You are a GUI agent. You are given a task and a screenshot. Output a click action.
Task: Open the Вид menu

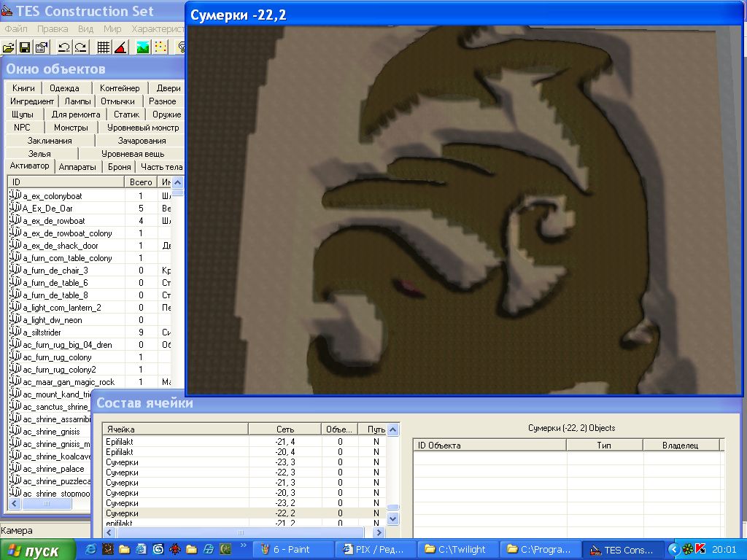click(x=86, y=28)
